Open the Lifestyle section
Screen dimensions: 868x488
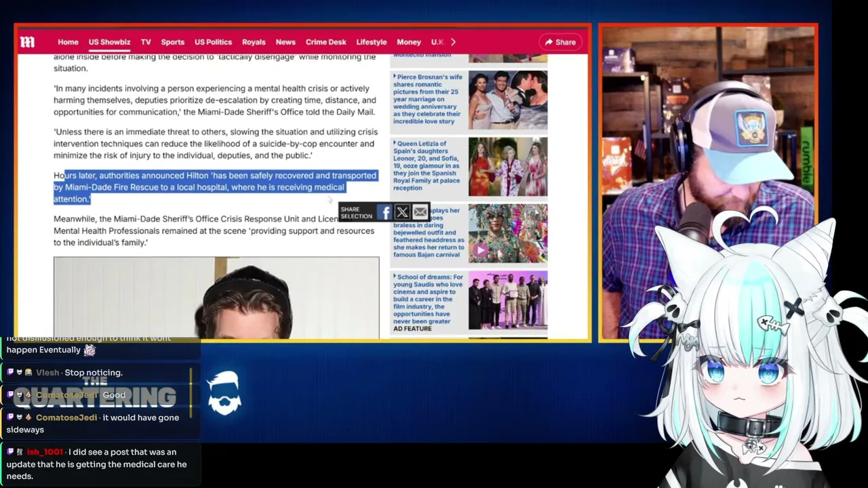[x=371, y=42]
